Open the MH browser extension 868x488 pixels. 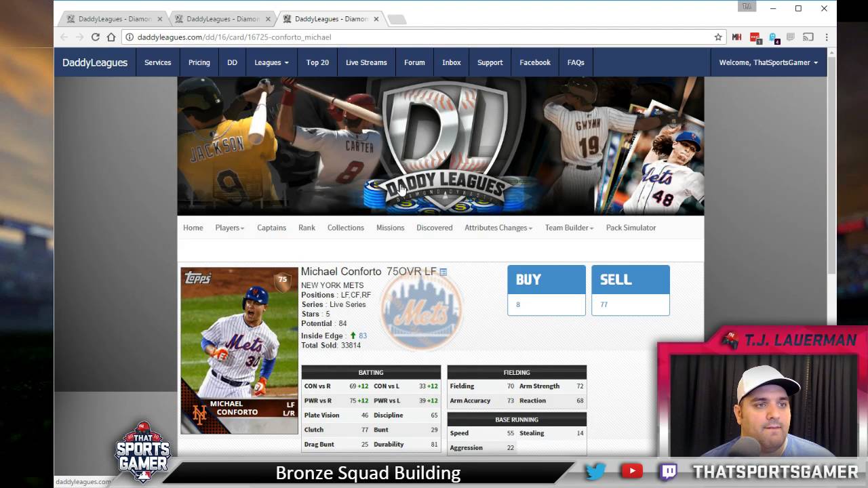[x=736, y=37]
